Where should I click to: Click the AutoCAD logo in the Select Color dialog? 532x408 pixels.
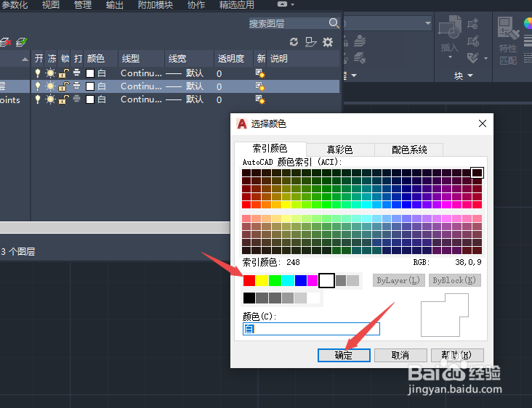(x=242, y=123)
